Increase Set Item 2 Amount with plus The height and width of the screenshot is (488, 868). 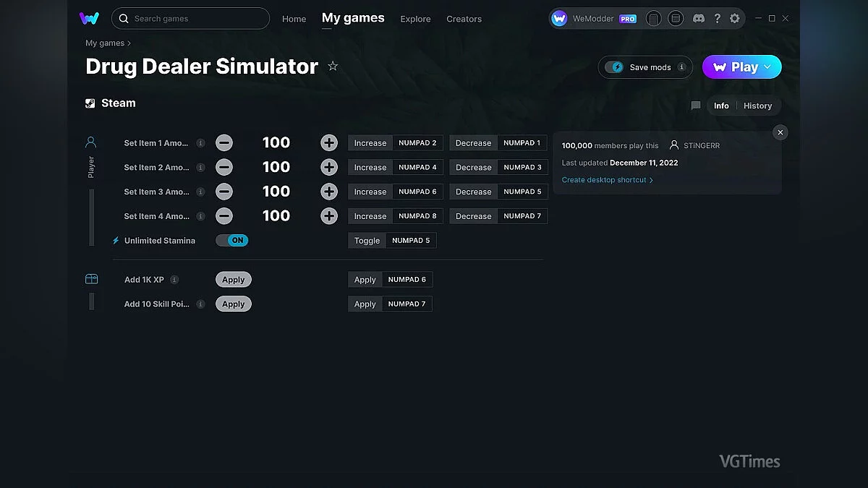point(329,168)
